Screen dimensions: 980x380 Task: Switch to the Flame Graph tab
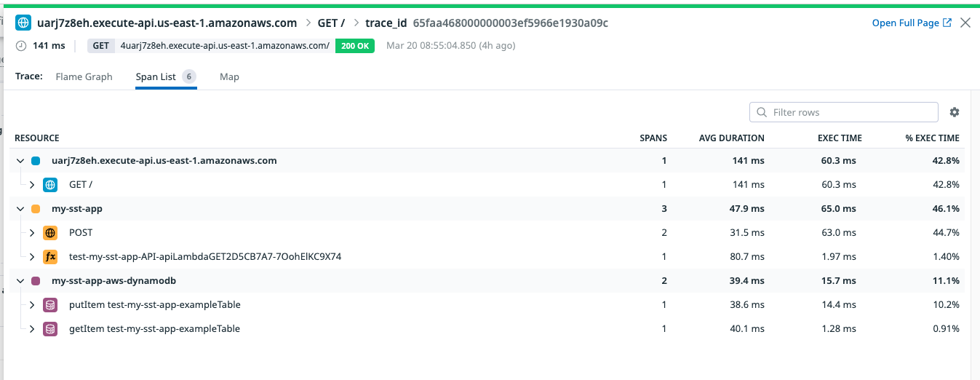tap(84, 76)
